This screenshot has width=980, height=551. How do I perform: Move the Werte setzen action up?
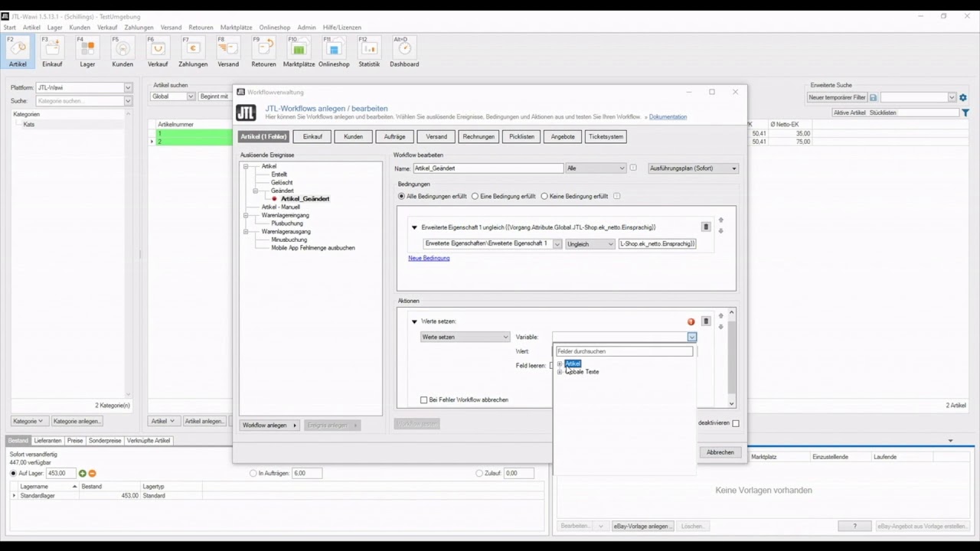[720, 316]
